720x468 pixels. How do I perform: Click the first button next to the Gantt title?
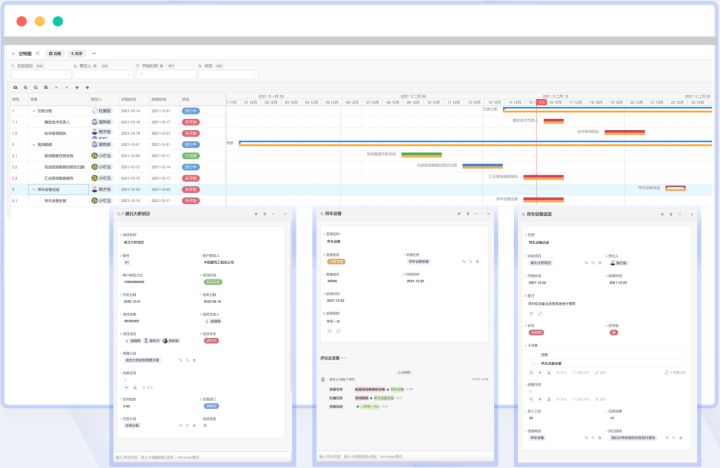pos(55,52)
